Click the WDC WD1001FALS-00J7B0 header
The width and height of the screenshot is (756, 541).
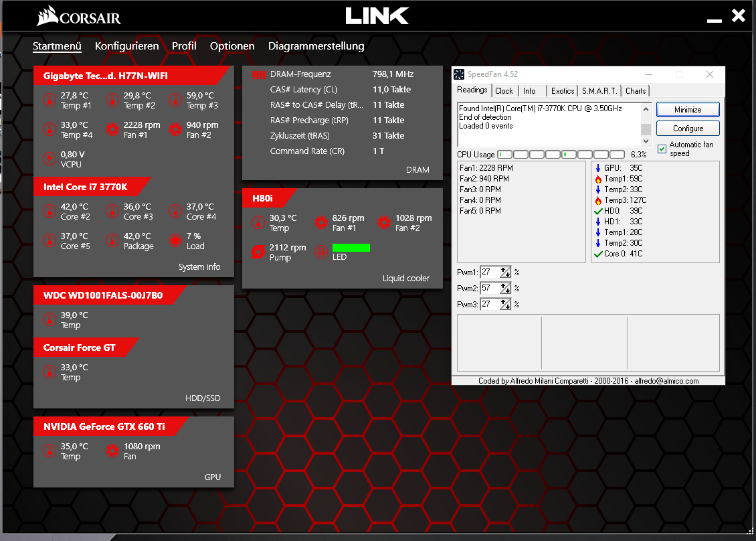tap(110, 295)
